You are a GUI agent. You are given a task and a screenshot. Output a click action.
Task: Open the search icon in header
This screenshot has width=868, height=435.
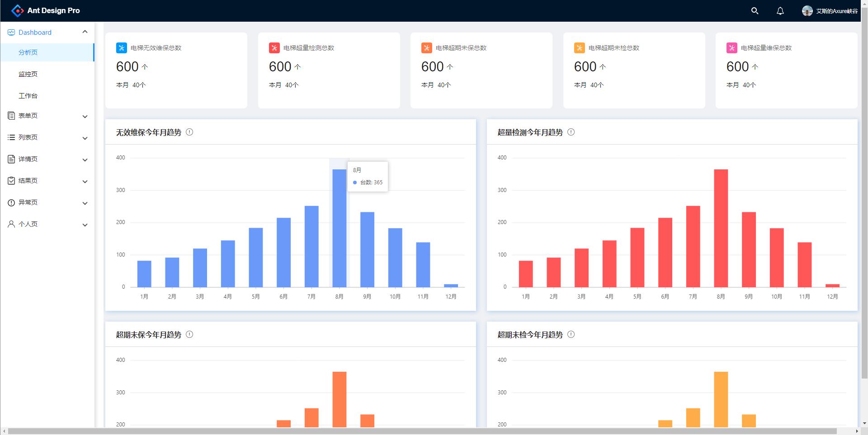[755, 11]
